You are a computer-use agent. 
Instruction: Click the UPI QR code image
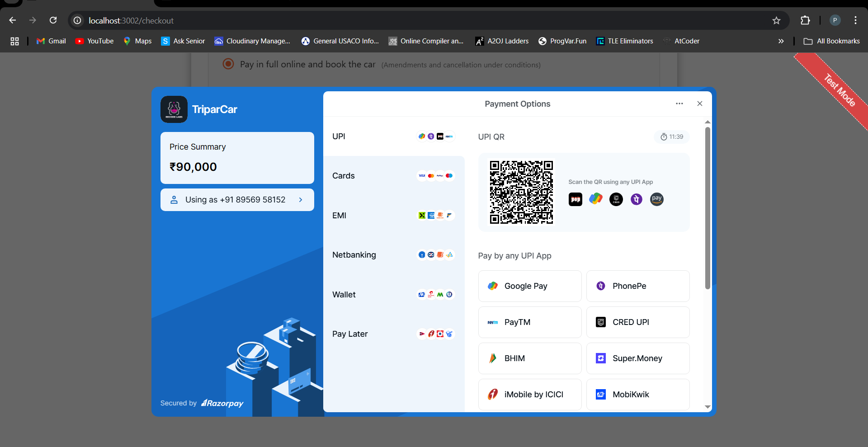(521, 192)
